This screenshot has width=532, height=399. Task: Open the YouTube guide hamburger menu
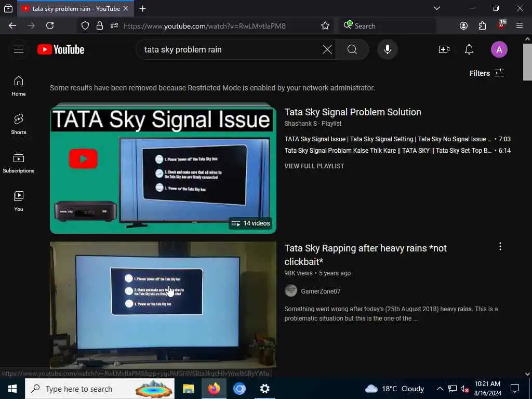point(19,49)
